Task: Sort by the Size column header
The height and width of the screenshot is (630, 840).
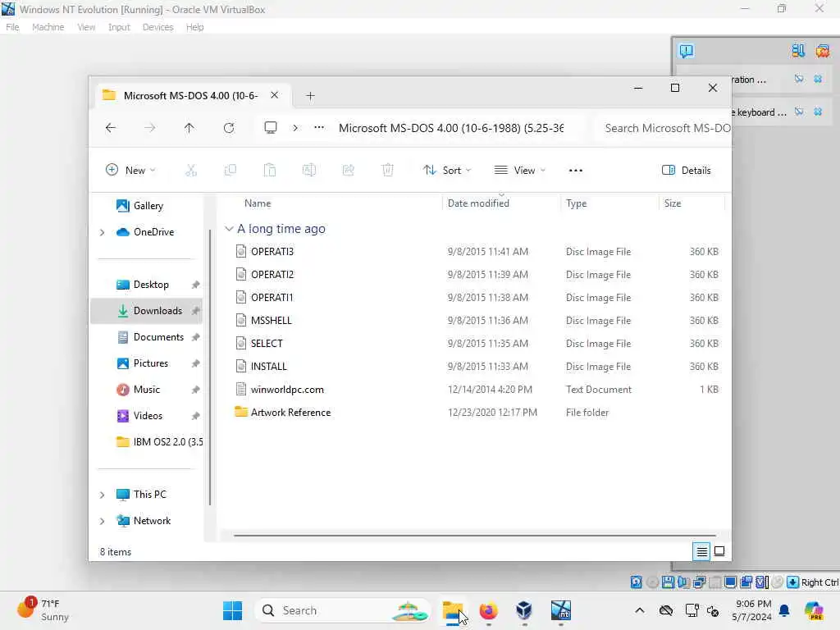Action: pyautogui.click(x=673, y=203)
